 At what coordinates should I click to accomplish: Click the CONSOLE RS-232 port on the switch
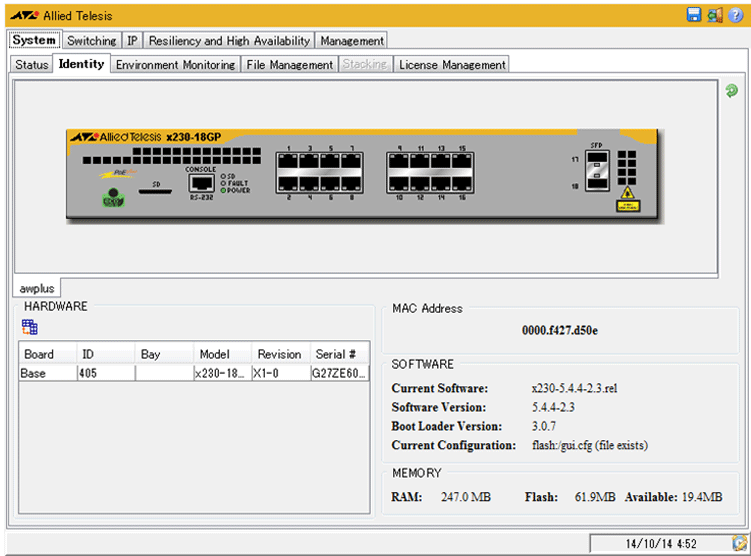pyautogui.click(x=201, y=182)
